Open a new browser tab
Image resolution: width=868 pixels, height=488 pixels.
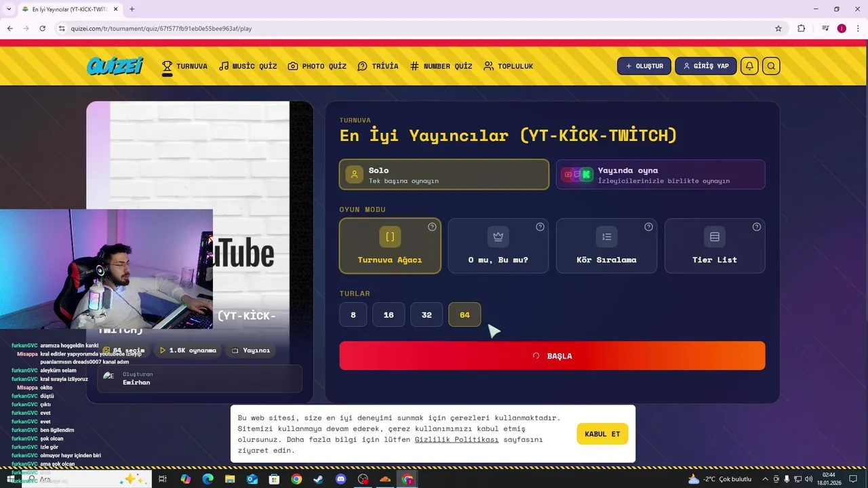pyautogui.click(x=132, y=9)
